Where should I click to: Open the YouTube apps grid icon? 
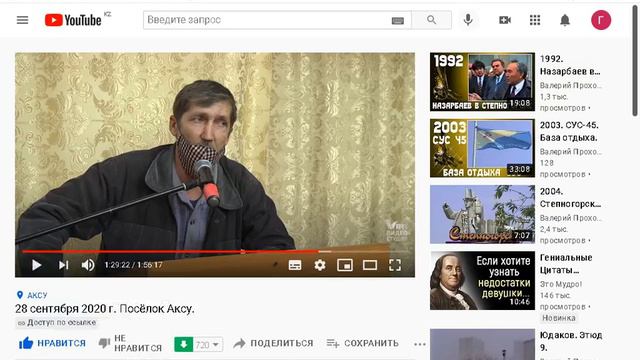535,20
